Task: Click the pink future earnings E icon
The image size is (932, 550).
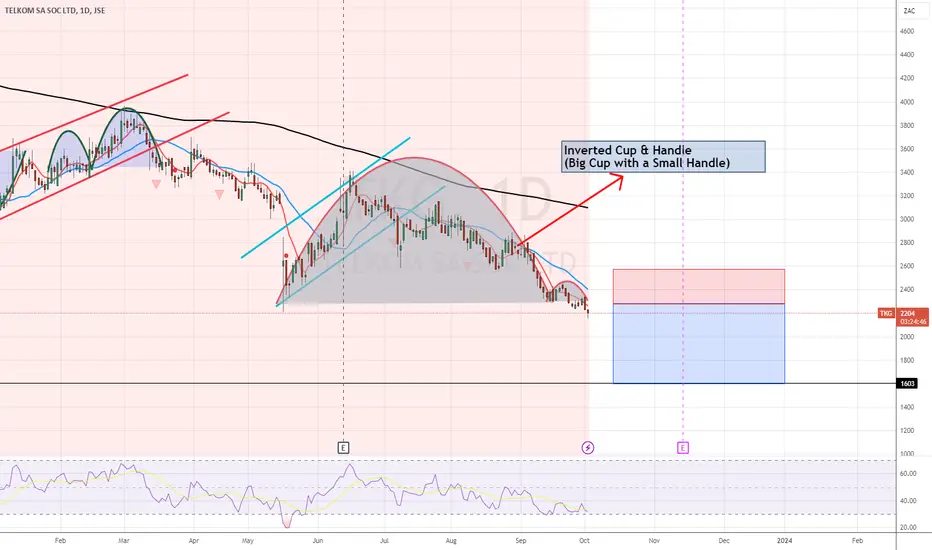Action: click(682, 448)
